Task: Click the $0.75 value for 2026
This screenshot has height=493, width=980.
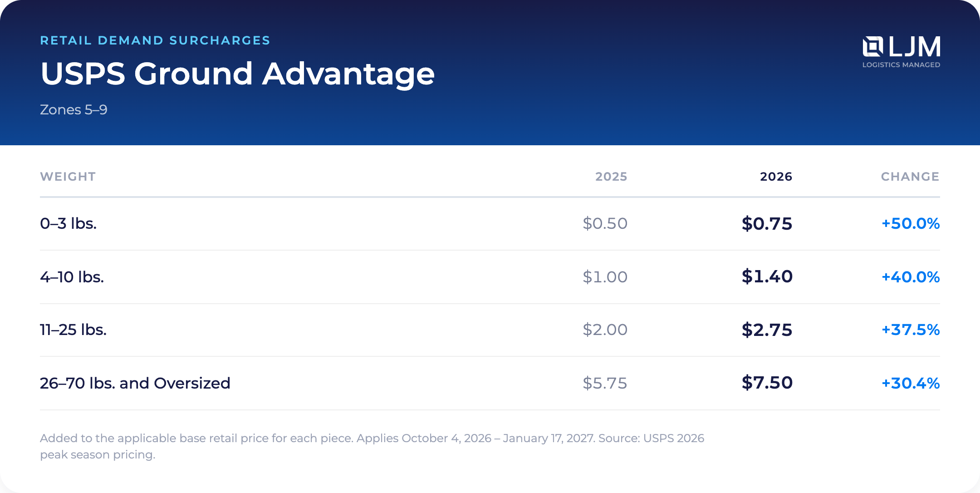Action: [x=767, y=223]
